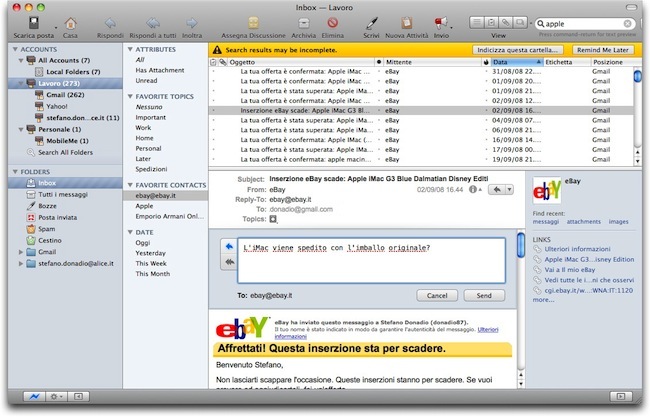Image resolution: width=650 pixels, height=417 pixels.
Task: Select the quick reply single arrow
Action: 229,247
